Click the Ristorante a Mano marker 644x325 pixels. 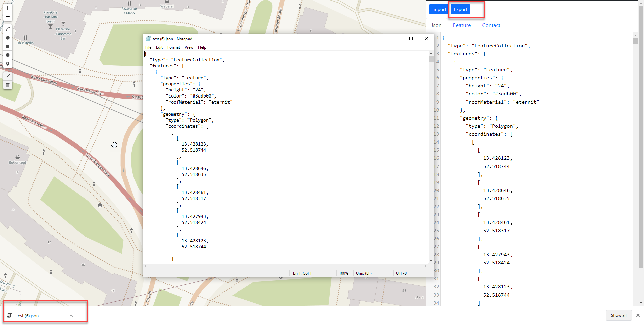click(129, 3)
